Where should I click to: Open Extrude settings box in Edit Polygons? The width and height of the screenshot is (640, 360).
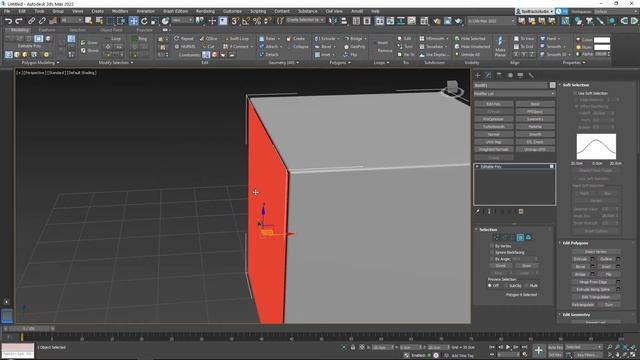(x=593, y=259)
